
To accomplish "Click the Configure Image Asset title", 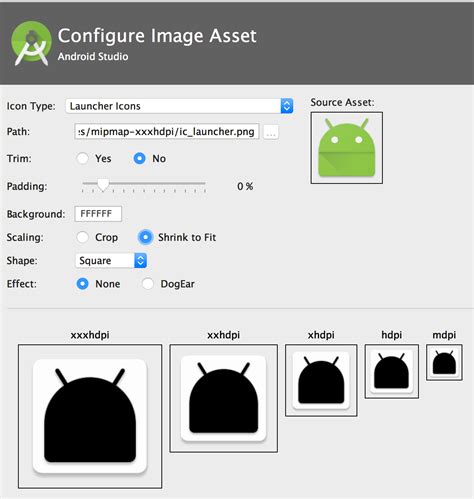I will 157,35.
